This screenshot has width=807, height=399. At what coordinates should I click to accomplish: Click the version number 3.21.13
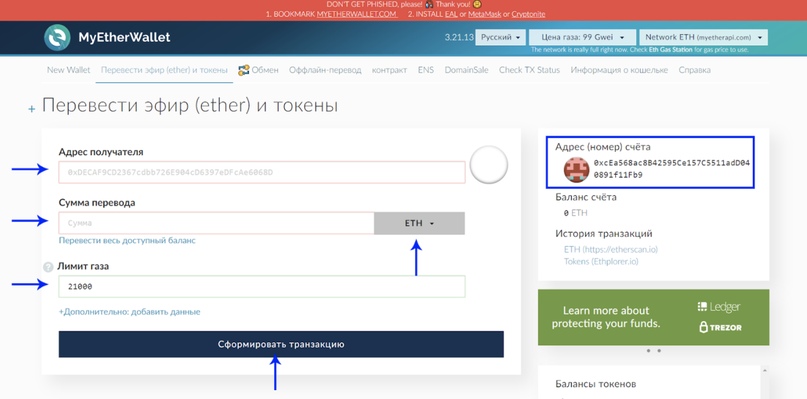[x=459, y=38]
